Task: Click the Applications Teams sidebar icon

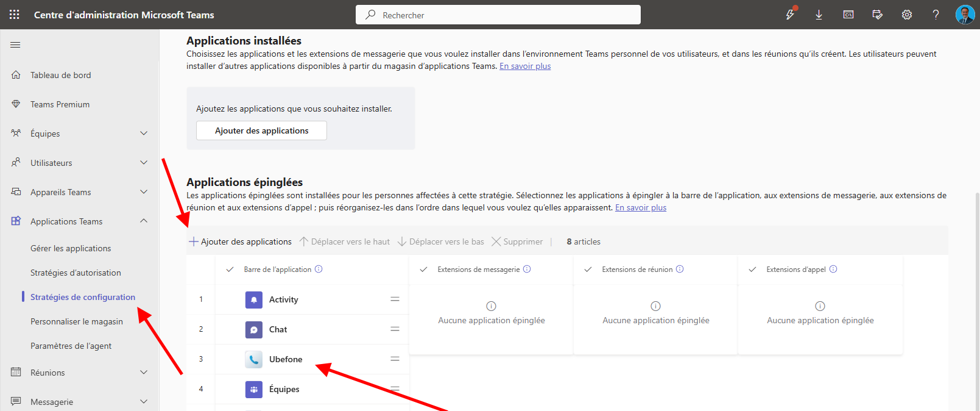Action: [16, 221]
